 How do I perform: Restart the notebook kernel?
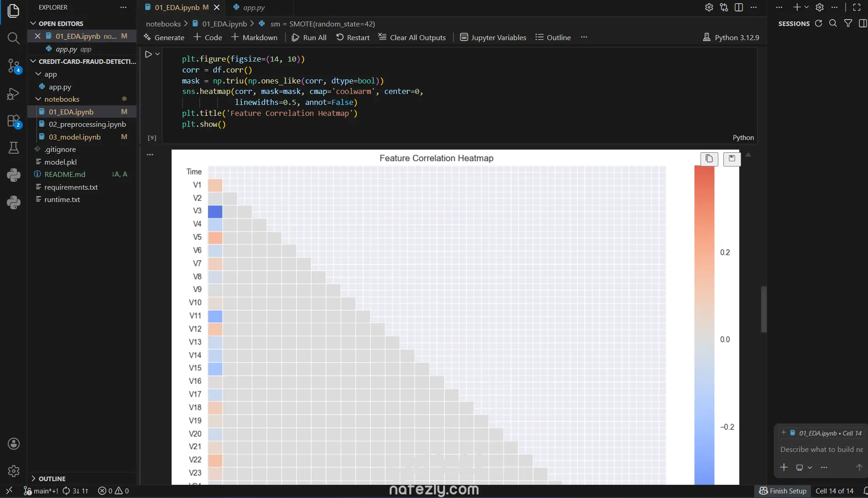353,37
